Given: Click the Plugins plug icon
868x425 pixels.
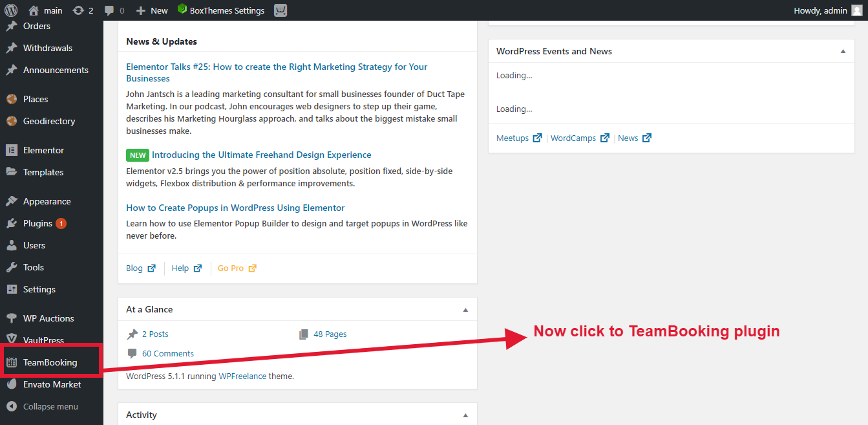Looking at the screenshot, I should [x=12, y=223].
